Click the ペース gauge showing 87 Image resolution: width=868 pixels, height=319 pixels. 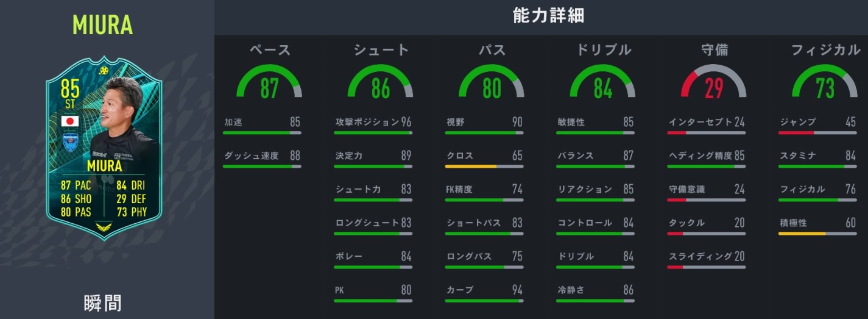click(x=269, y=82)
